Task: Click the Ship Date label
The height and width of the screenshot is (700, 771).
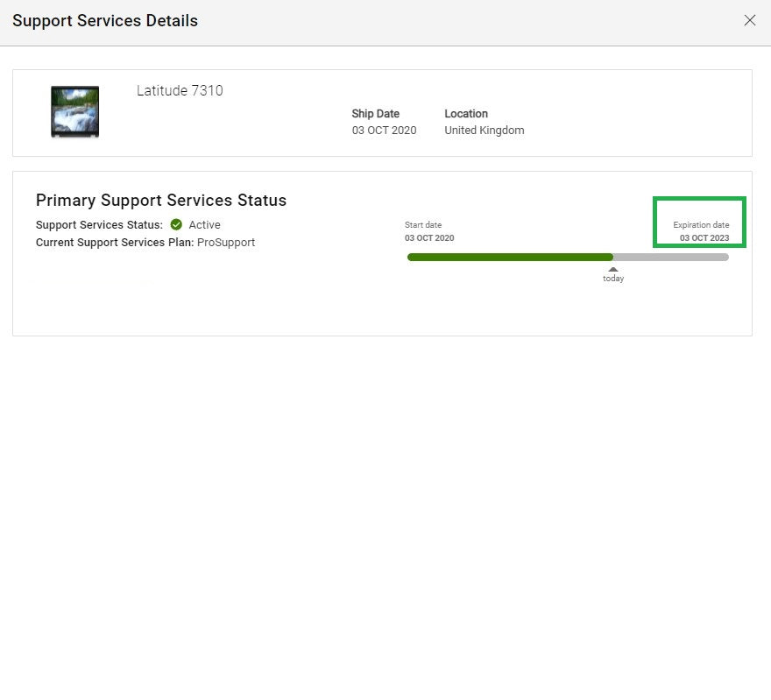Action: 375,114
